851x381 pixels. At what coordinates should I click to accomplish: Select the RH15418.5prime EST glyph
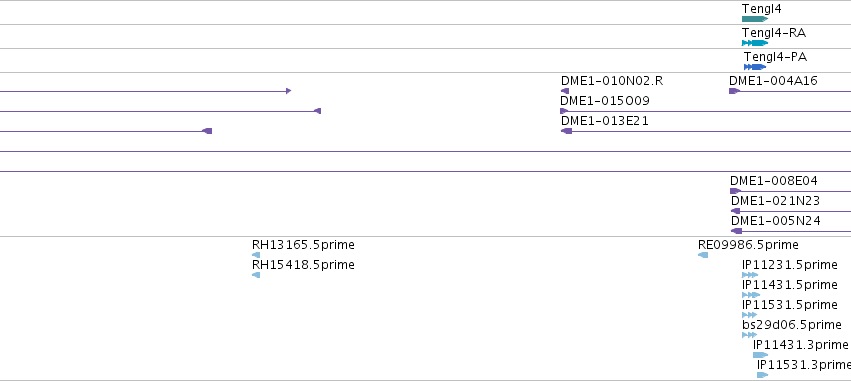pyautogui.click(x=256, y=275)
